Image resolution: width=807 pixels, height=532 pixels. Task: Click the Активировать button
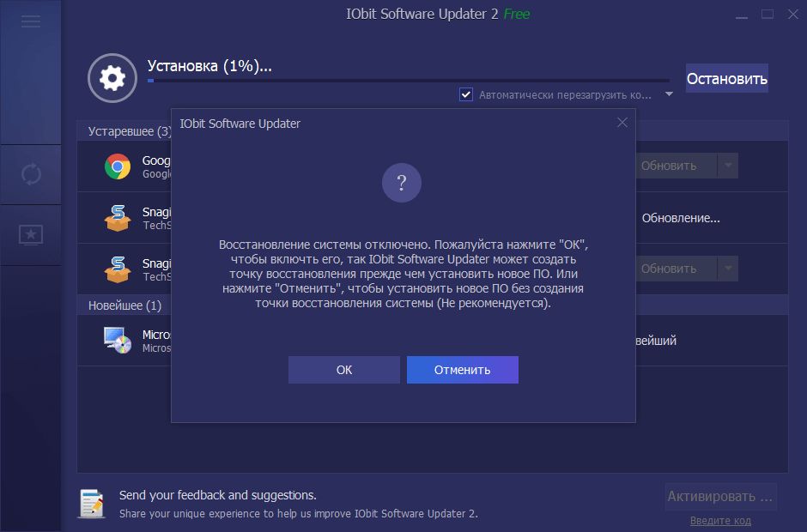pos(720,497)
